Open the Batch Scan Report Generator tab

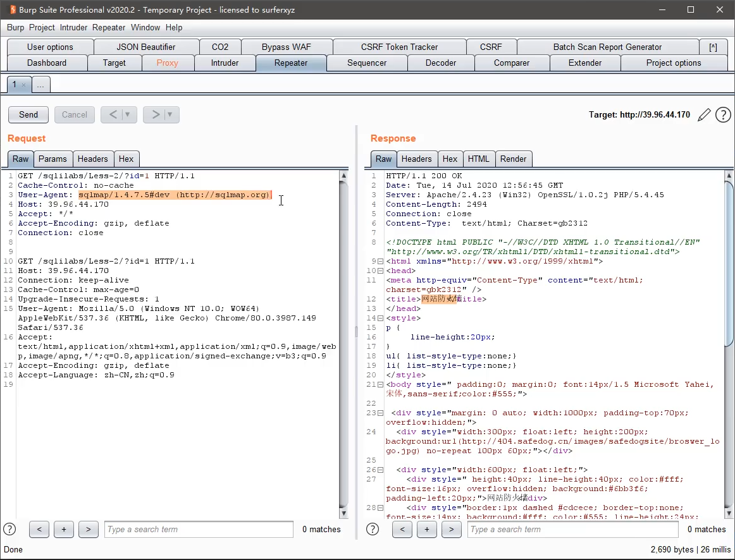(x=607, y=47)
